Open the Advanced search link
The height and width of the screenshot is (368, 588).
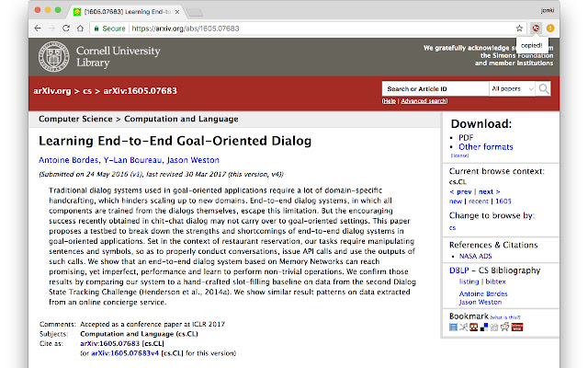(424, 101)
